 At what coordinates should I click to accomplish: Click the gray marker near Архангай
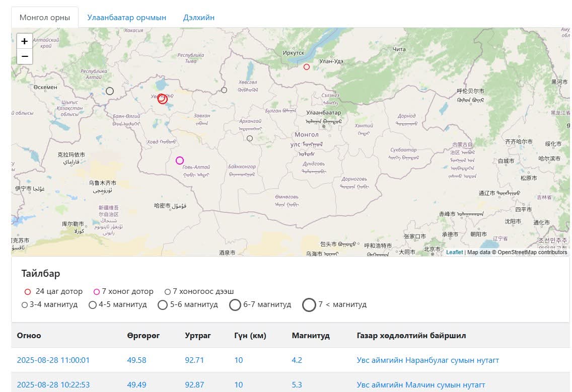(250, 138)
